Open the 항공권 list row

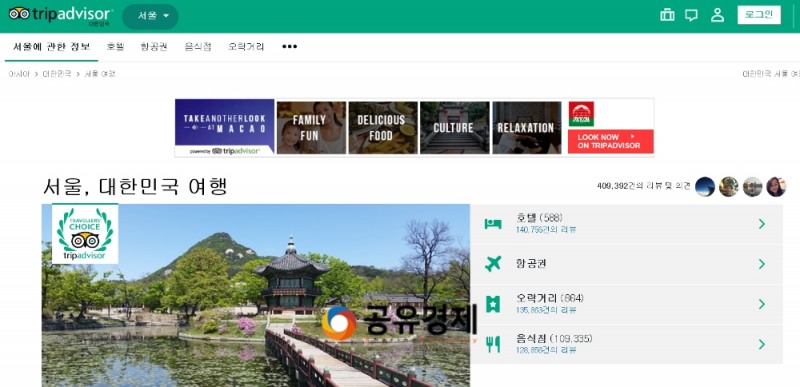(x=626, y=264)
